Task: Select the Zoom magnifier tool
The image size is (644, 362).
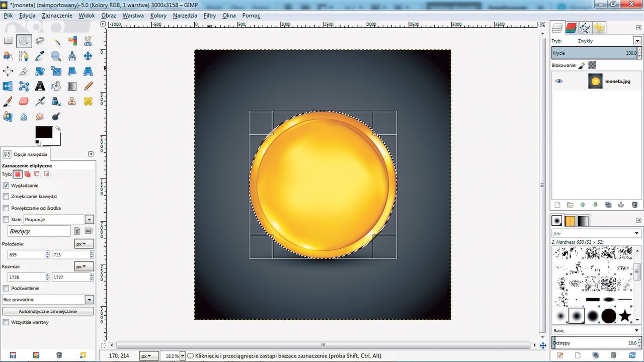Action: (56, 56)
